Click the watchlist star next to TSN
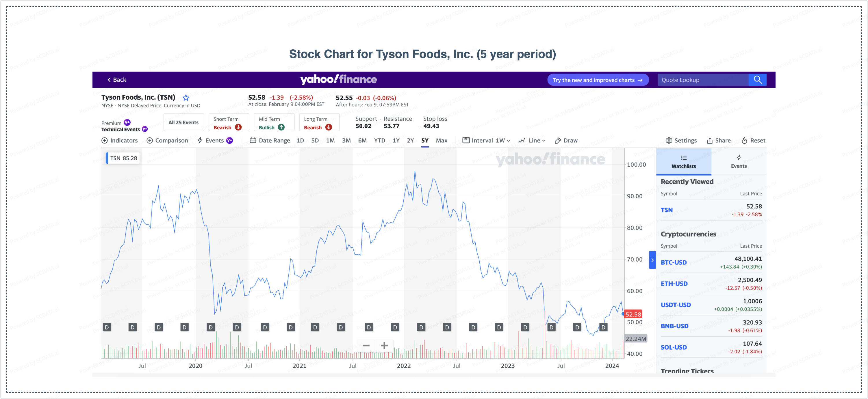This screenshot has width=868, height=399. 186,98
